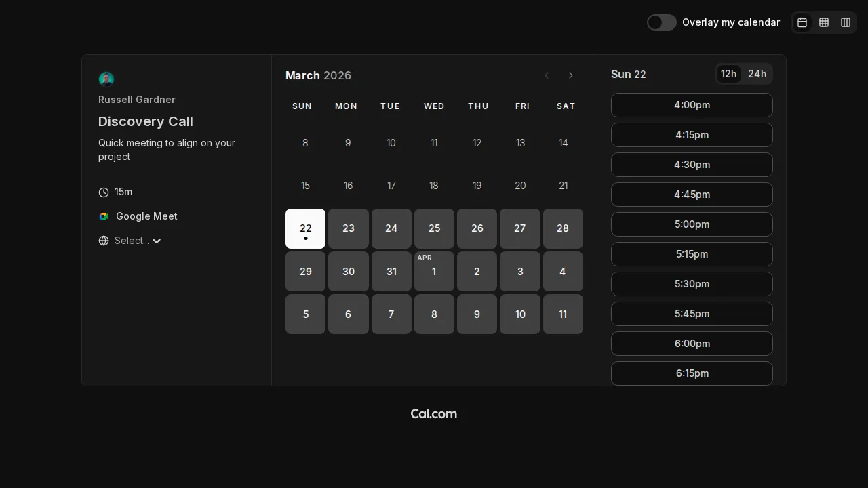Expand the chevron next to Select...
The height and width of the screenshot is (488, 868).
[x=157, y=241]
